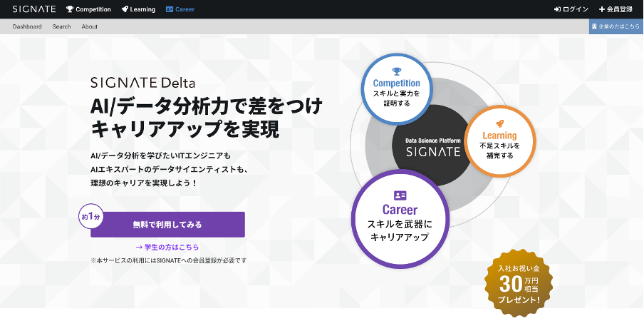This screenshot has width=644, height=321.
Task: Open the Search menu item
Action: tap(61, 26)
